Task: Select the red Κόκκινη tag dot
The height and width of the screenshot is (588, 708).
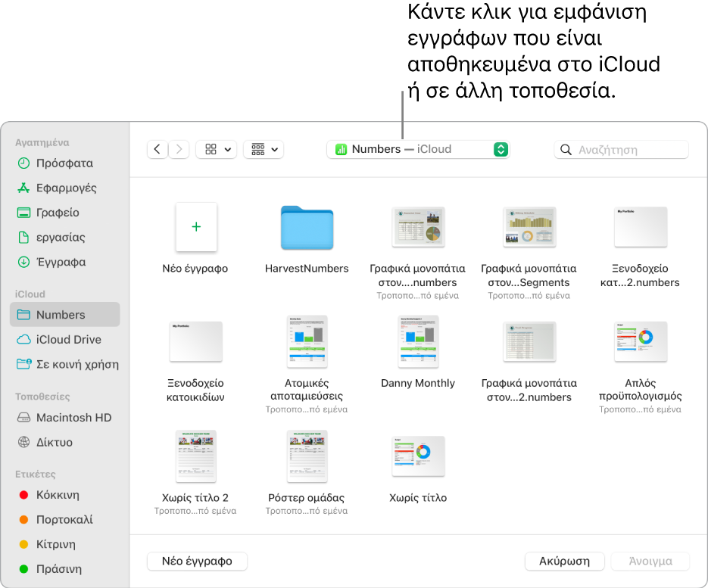Action: [24, 495]
